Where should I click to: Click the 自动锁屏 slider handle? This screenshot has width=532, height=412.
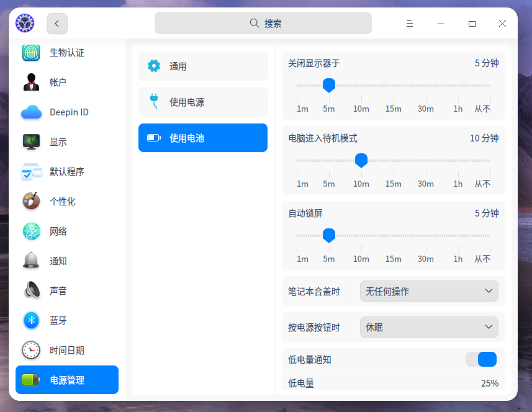(x=329, y=235)
